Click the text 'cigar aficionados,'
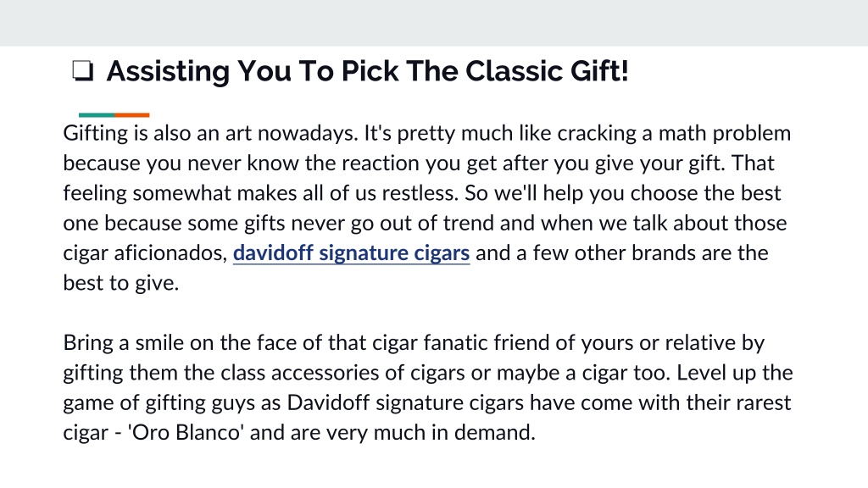Viewport: 868px width, 488px height. [146, 252]
